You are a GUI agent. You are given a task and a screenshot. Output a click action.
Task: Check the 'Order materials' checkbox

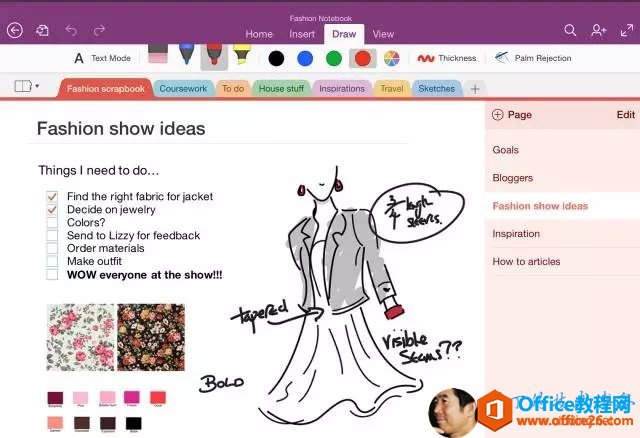tap(52, 249)
